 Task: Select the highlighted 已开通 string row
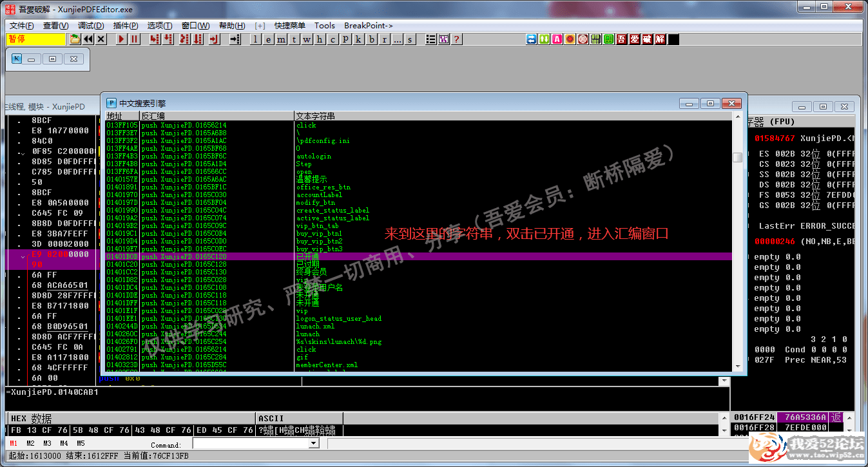click(419, 256)
